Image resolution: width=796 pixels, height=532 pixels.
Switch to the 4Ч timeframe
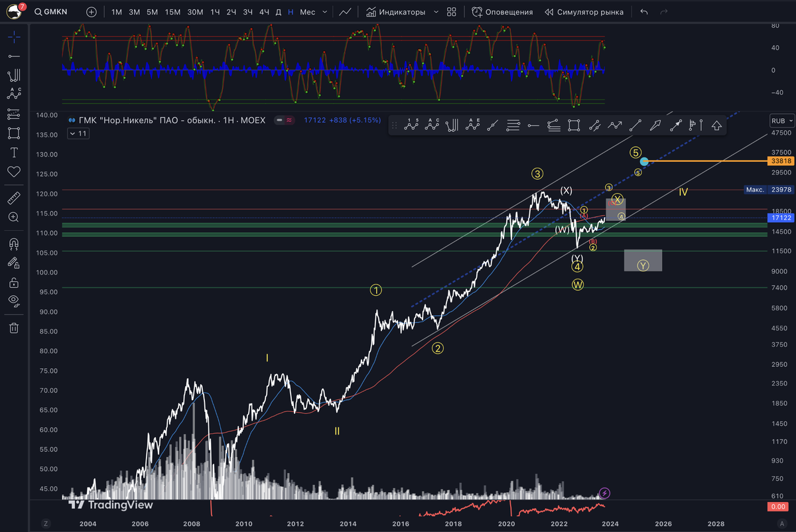264,12
